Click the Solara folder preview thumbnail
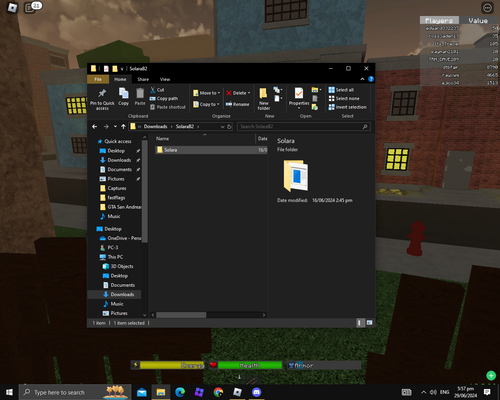Image resolution: width=500 pixels, height=400 pixels. point(296,176)
